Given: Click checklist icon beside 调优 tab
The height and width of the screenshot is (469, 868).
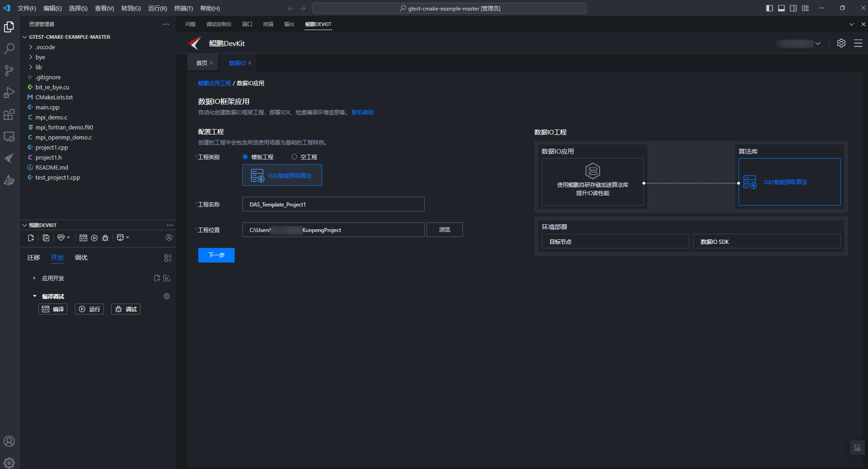Looking at the screenshot, I should click(168, 258).
